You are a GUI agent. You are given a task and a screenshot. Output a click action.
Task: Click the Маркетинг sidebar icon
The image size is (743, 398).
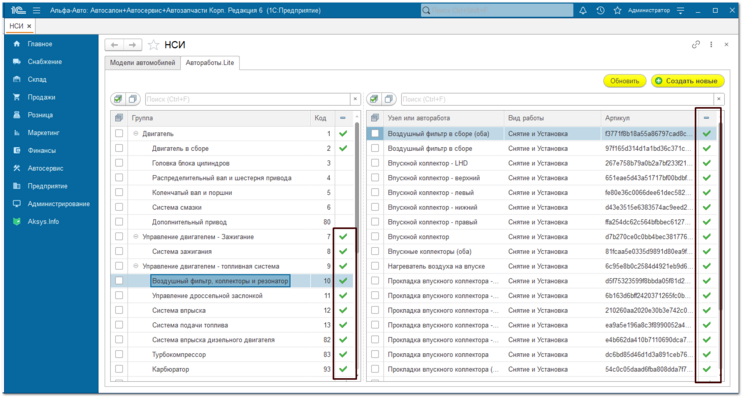17,133
